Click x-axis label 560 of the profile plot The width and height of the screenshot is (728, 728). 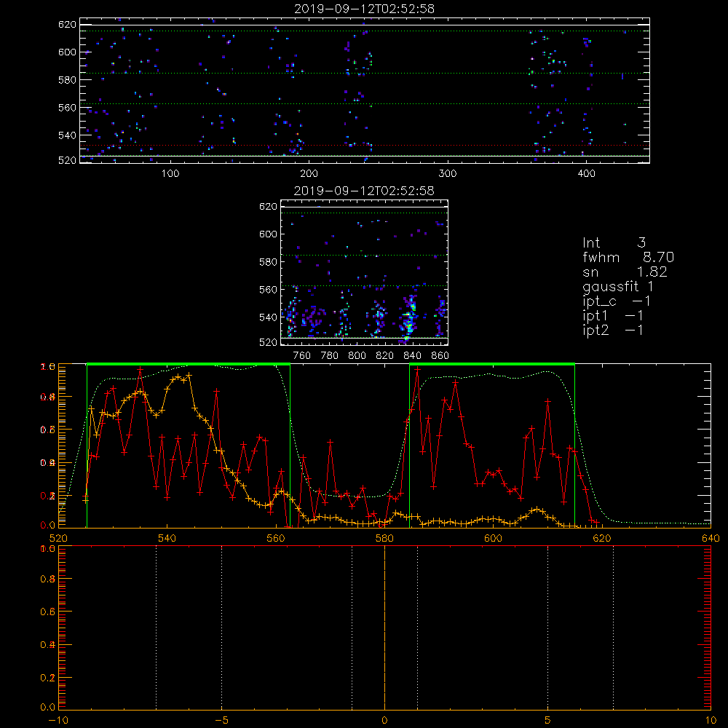[276, 539]
